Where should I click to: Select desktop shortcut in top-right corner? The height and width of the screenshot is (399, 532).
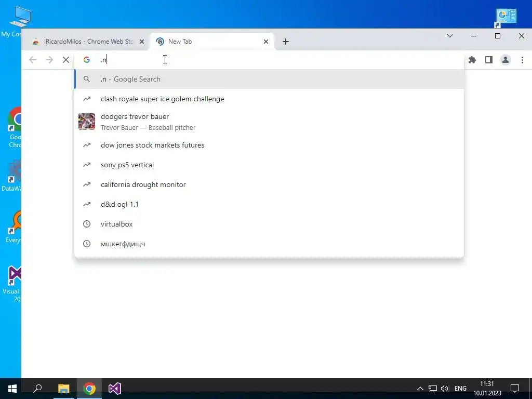pos(506,18)
